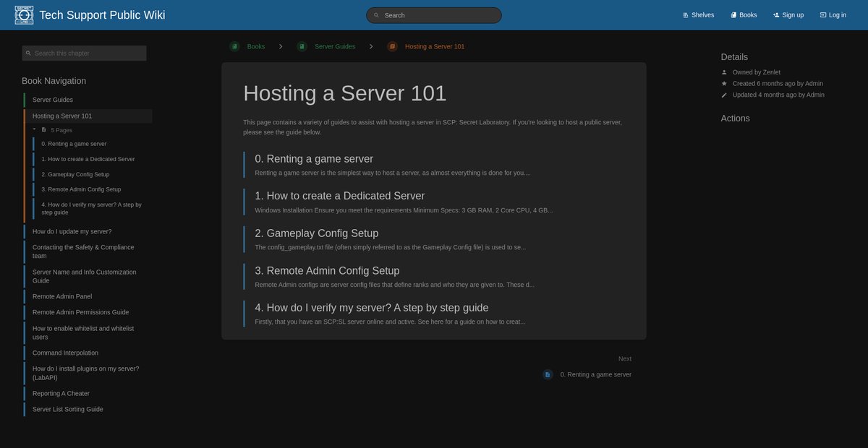868x448 pixels.
Task: Select sidebar page 4. How do I verify my server
Action: point(92,208)
